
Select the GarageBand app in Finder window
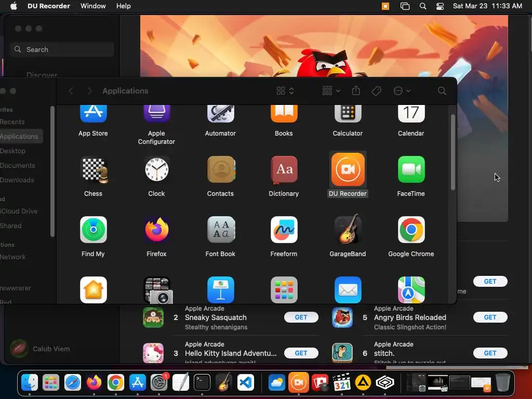(348, 229)
